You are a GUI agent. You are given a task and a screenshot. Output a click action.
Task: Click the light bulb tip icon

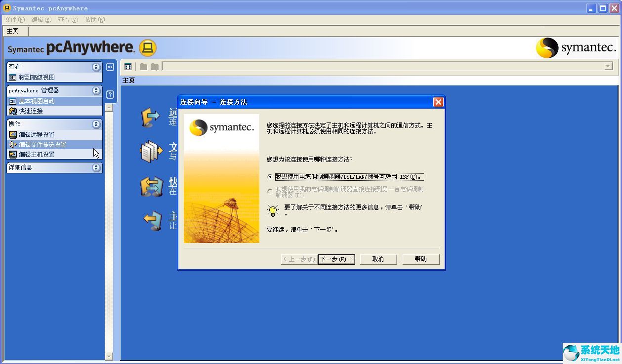pos(273,210)
